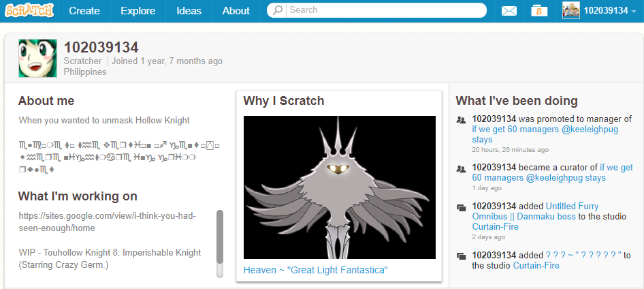Click the search magnifier icon
Image resolution: width=644 pixels, height=289 pixels.
point(278,10)
